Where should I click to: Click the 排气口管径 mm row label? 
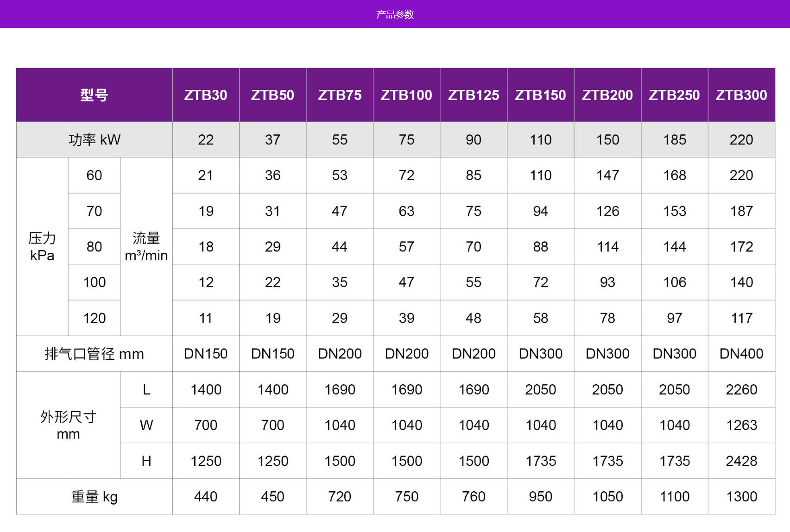click(94, 354)
